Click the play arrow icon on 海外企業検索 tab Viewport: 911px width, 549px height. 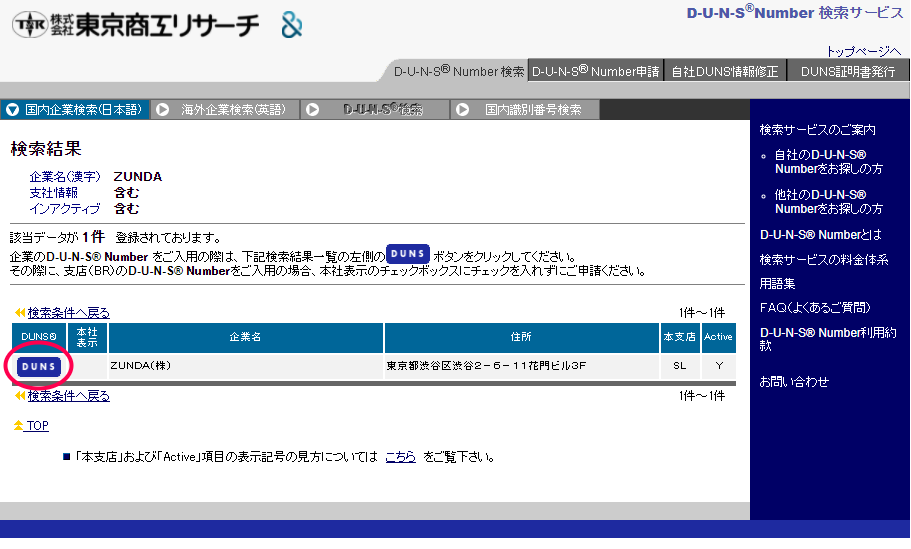coord(162,109)
